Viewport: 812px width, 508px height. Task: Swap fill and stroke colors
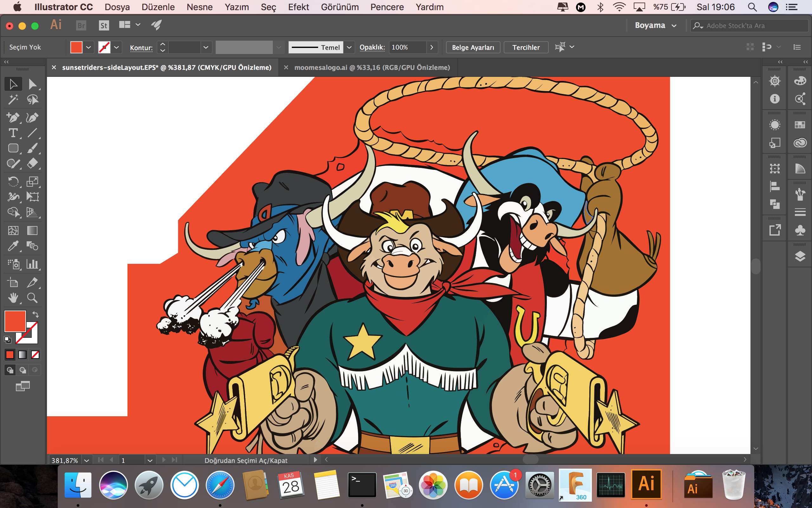[36, 314]
